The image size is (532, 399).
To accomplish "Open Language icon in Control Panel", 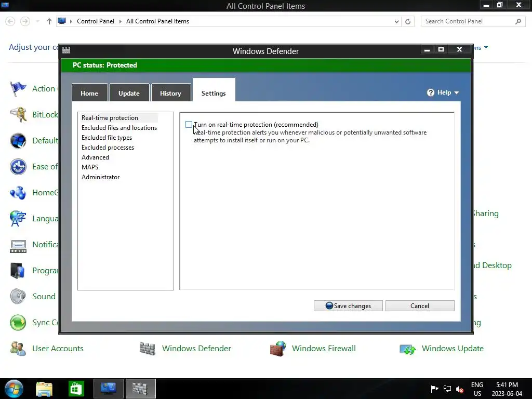I will [x=18, y=219].
